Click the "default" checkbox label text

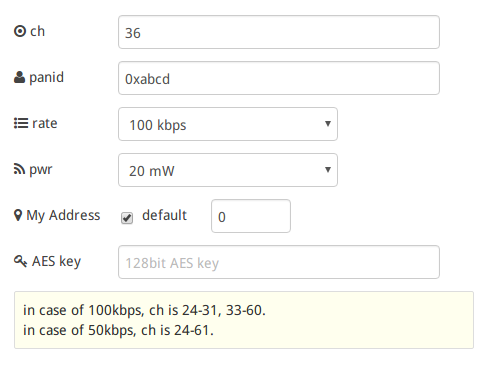164,215
